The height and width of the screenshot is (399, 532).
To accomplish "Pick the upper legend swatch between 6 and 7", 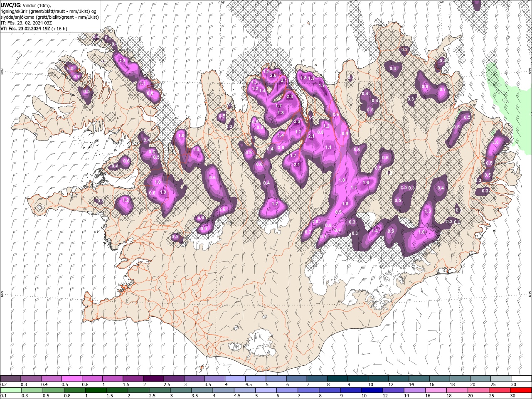I will (x=296, y=379).
